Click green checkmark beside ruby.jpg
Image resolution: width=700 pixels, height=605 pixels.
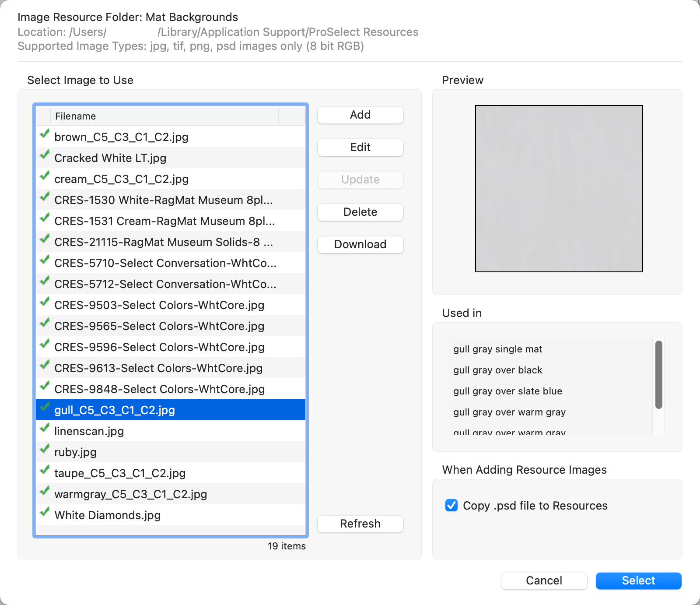click(44, 449)
